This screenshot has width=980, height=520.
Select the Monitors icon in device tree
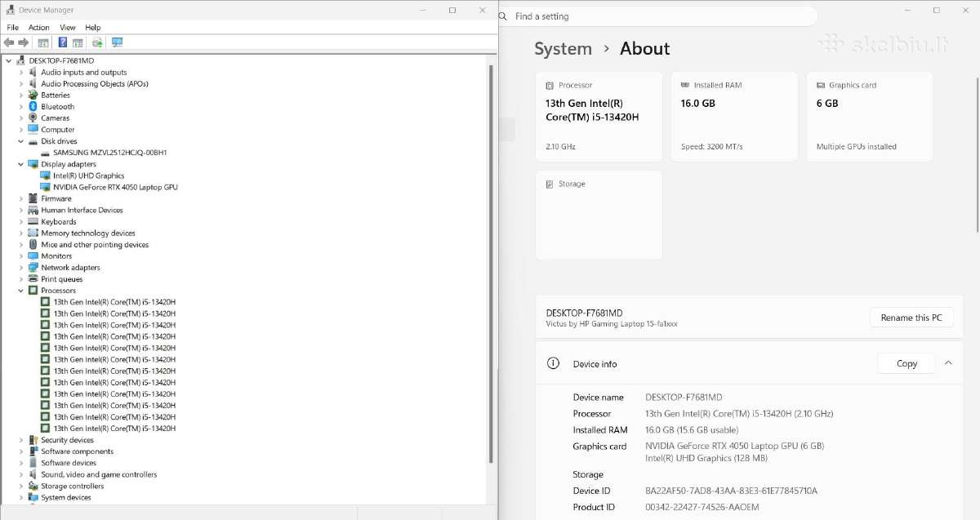pyautogui.click(x=33, y=256)
